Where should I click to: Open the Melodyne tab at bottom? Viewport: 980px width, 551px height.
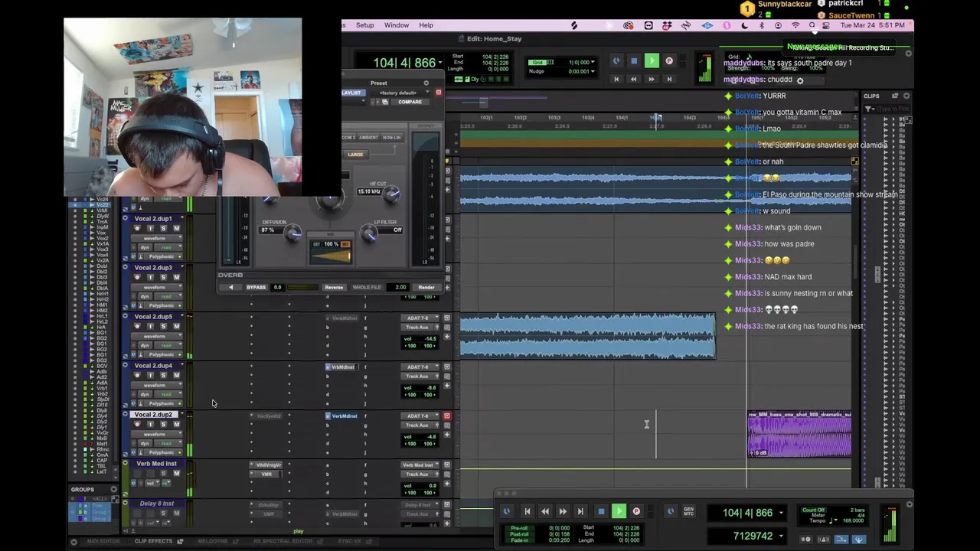click(214, 541)
